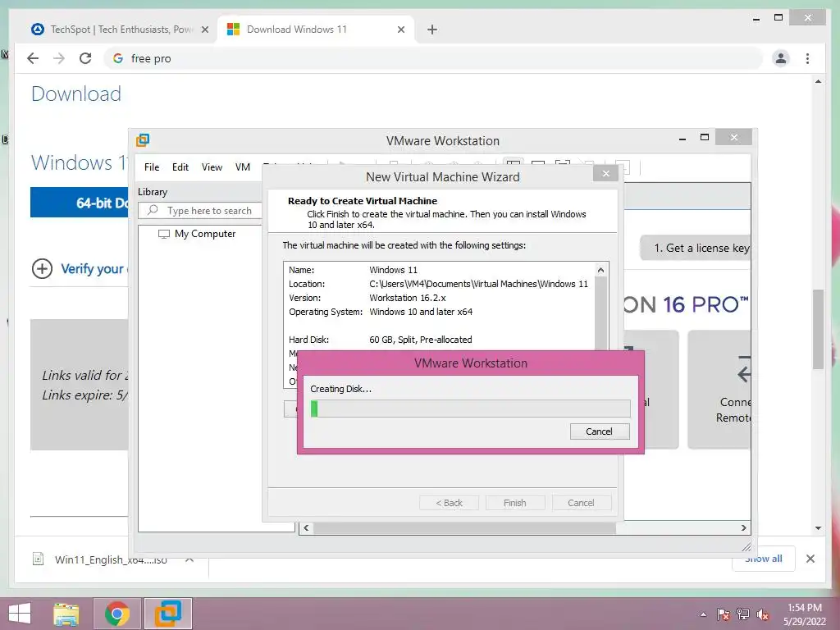Screen dimensions: 840x630
Task: Click Show all downloads
Action: [x=764, y=559]
